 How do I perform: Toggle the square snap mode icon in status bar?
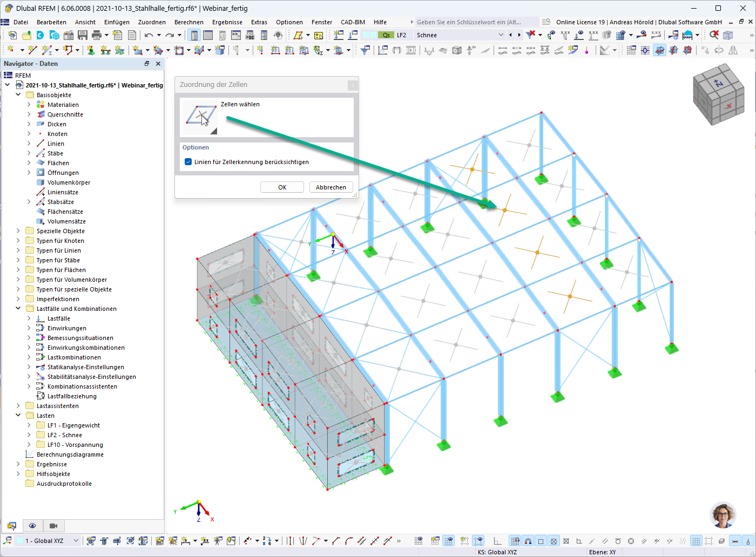tap(541, 541)
